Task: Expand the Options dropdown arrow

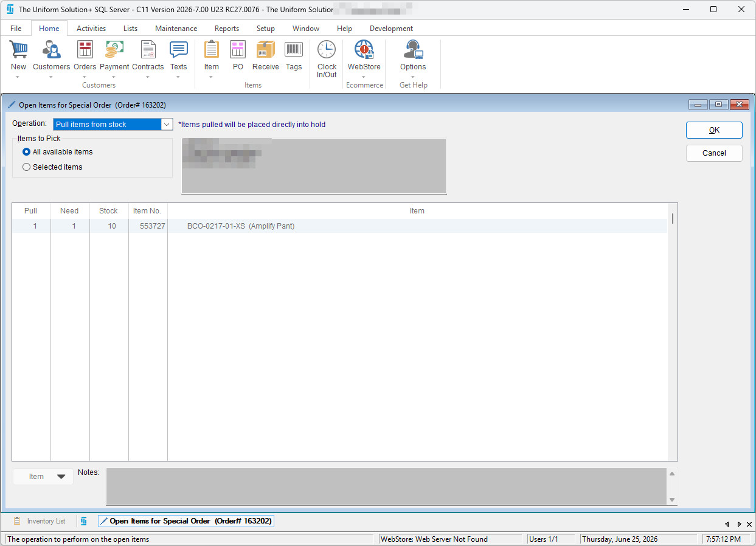Action: click(x=413, y=77)
